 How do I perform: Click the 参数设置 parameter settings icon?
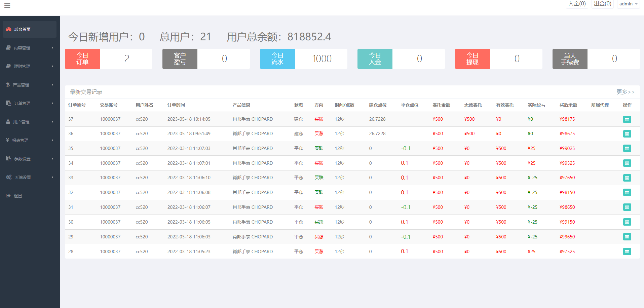pos(8,159)
